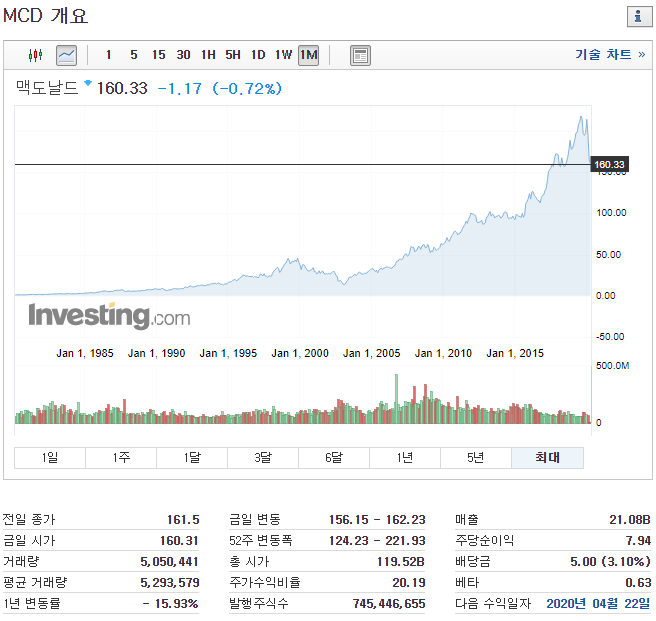The width and height of the screenshot is (656, 621).
Task: Click the 금일 시가 value 160.31
Action: [x=179, y=541]
